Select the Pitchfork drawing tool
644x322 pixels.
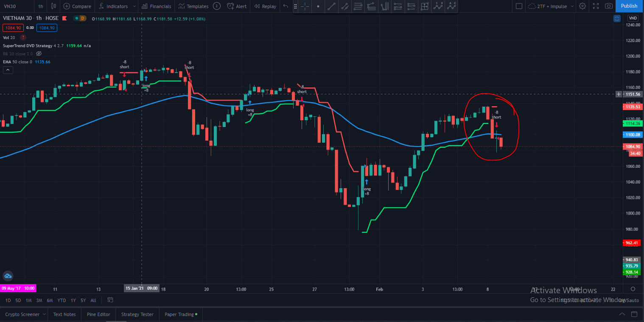(384, 6)
